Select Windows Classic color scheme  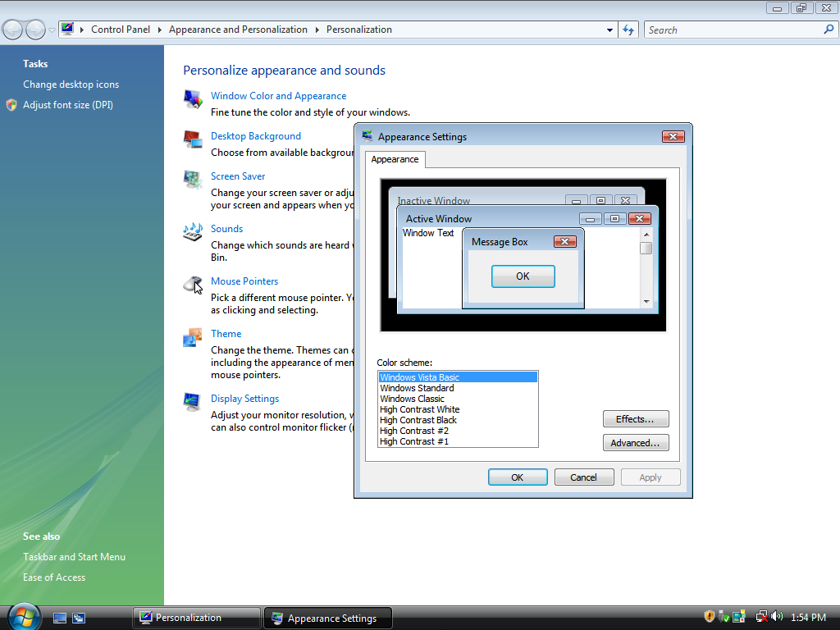(458, 399)
